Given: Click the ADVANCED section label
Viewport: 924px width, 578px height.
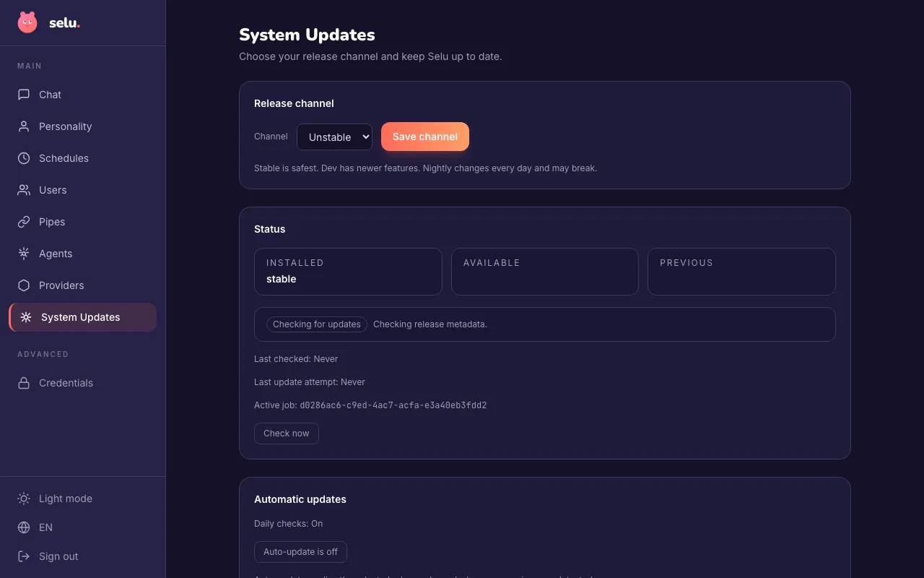Looking at the screenshot, I should 43,354.
